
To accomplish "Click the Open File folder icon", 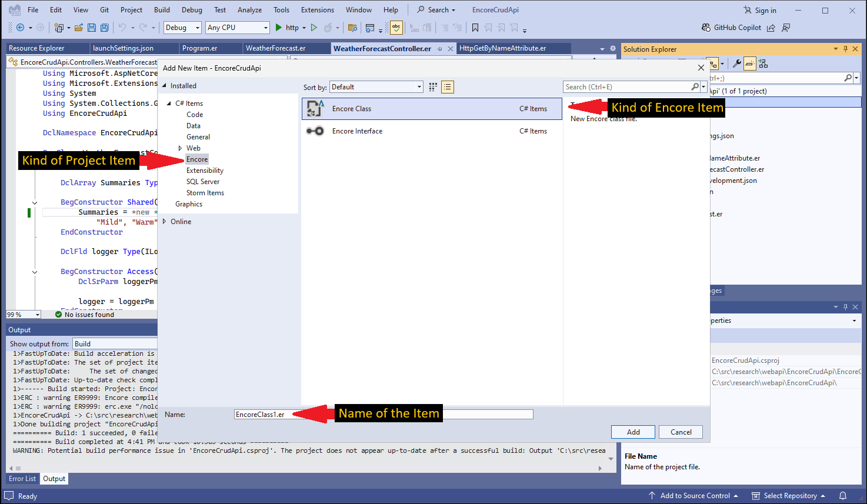I will click(x=79, y=28).
